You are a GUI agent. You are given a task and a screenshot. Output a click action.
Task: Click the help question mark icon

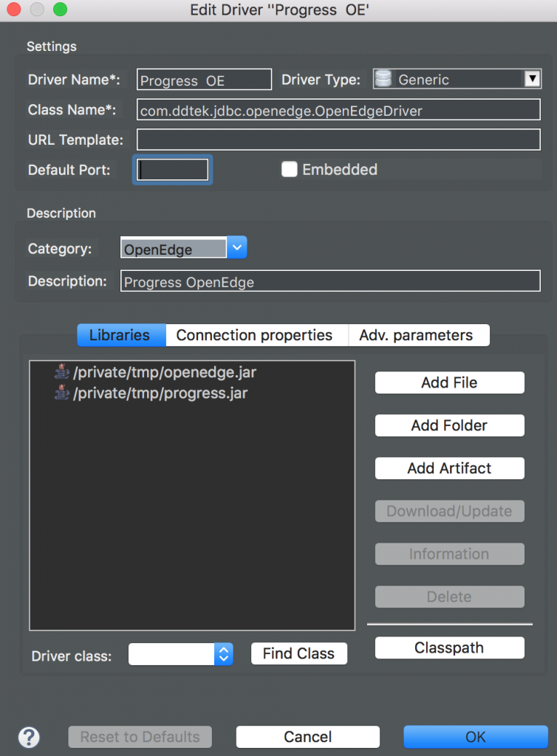[x=29, y=737]
